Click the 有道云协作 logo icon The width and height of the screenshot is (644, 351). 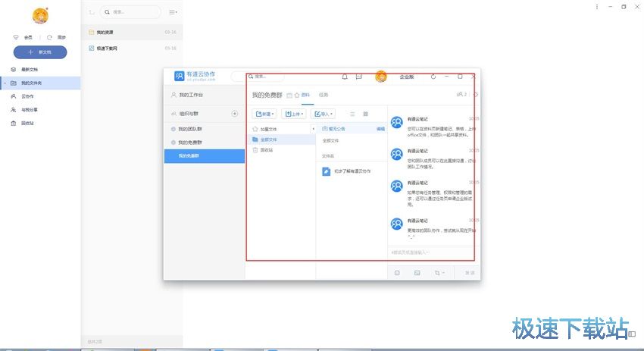pos(179,76)
